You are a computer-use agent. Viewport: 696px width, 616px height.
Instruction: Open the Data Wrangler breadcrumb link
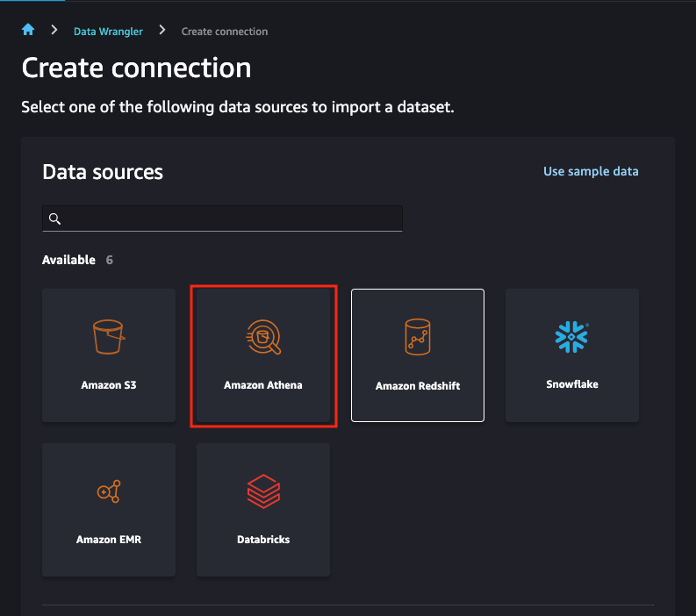[x=108, y=32]
